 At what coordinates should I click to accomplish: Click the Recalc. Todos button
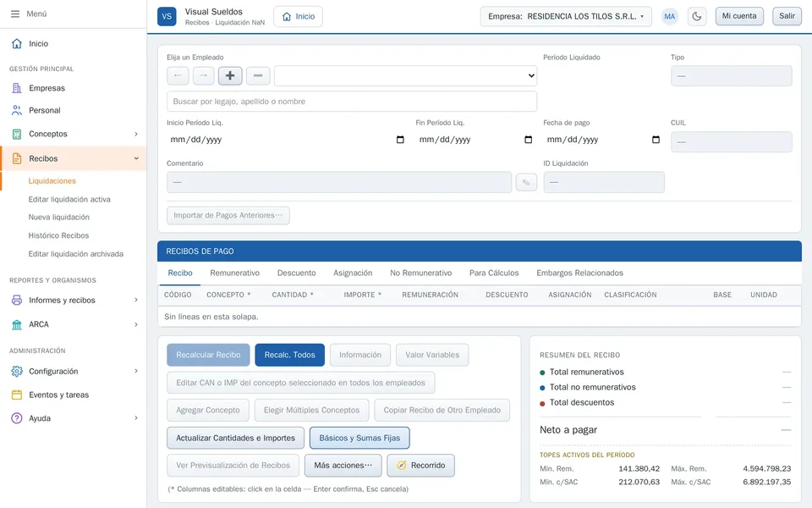pyautogui.click(x=289, y=355)
